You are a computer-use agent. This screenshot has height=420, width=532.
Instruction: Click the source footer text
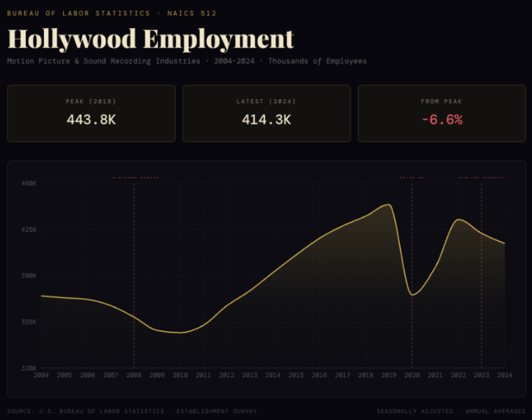pyautogui.click(x=132, y=410)
